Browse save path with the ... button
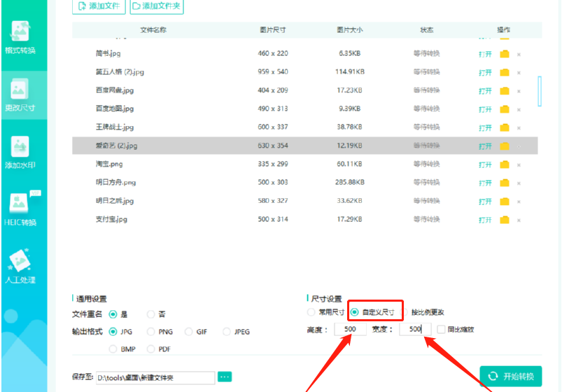 225,377
